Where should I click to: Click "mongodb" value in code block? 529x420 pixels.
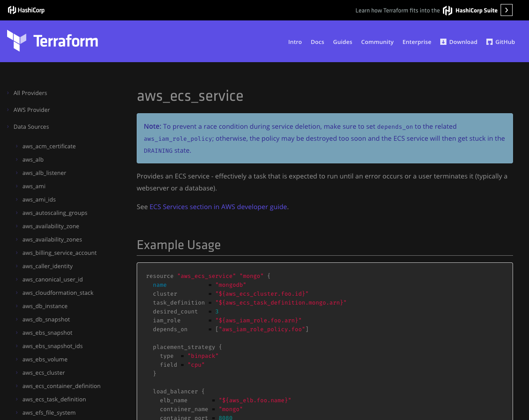(x=231, y=285)
